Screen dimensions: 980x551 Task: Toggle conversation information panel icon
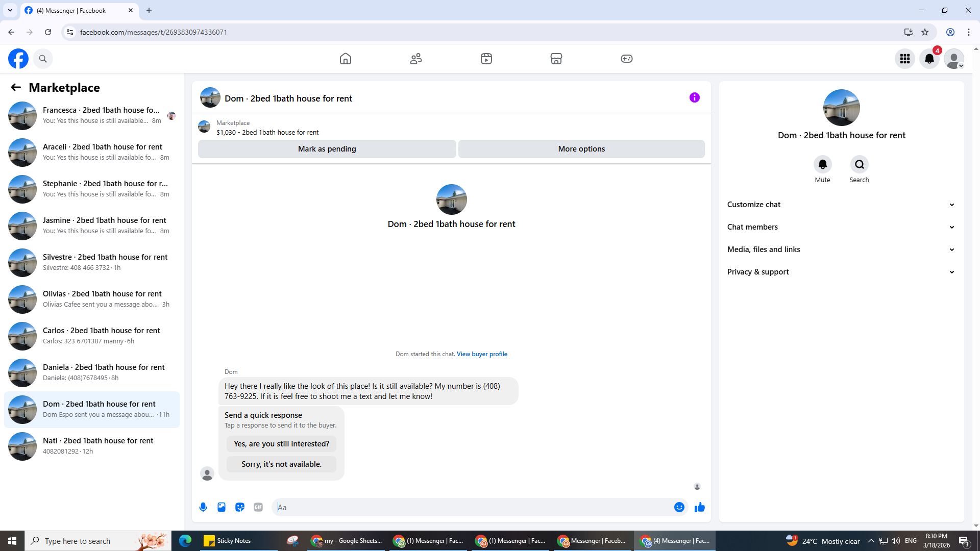point(695,97)
